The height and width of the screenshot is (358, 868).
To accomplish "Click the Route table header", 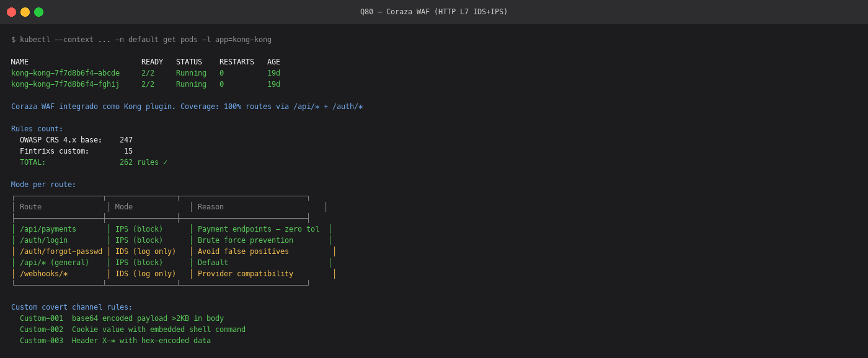I will 30,207.
